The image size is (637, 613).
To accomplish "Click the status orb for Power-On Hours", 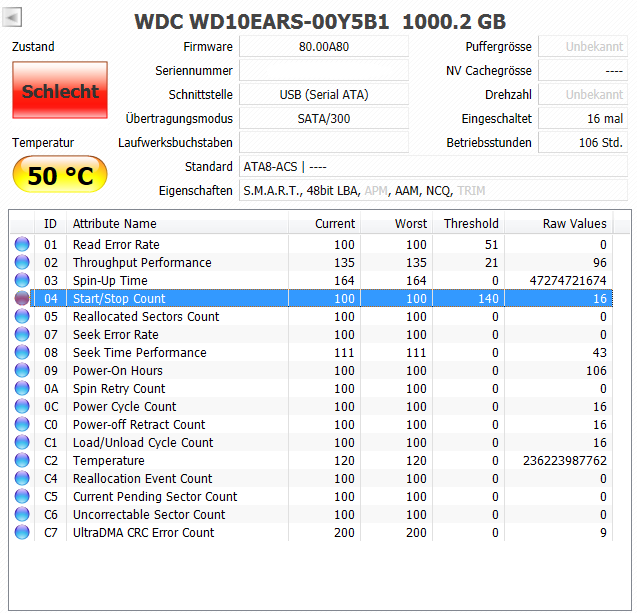I will [22, 370].
